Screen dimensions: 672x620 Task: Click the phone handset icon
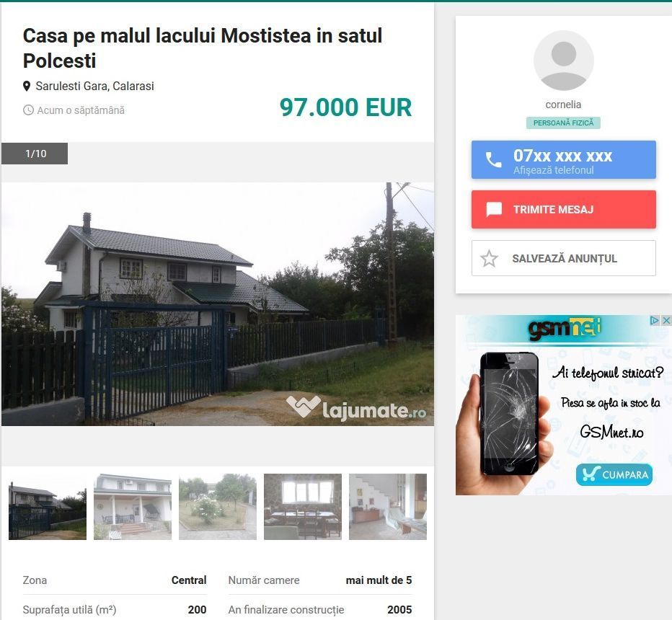click(x=493, y=160)
